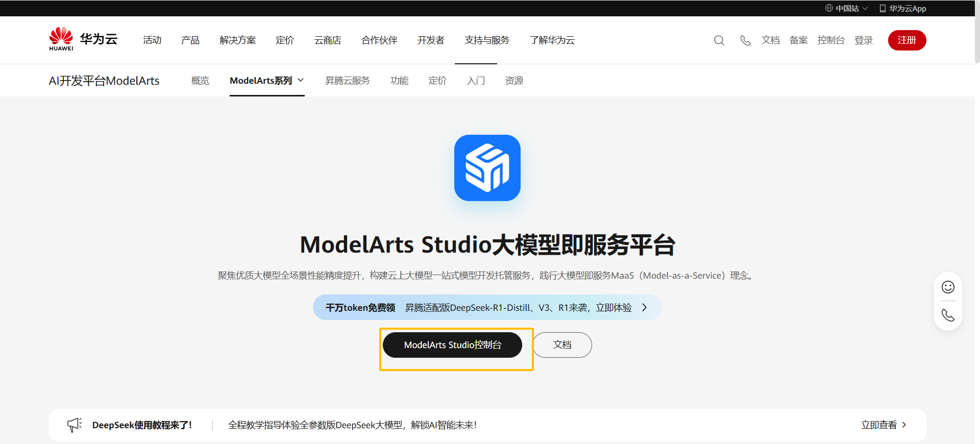Click the megaphone announcement icon

[x=75, y=425]
